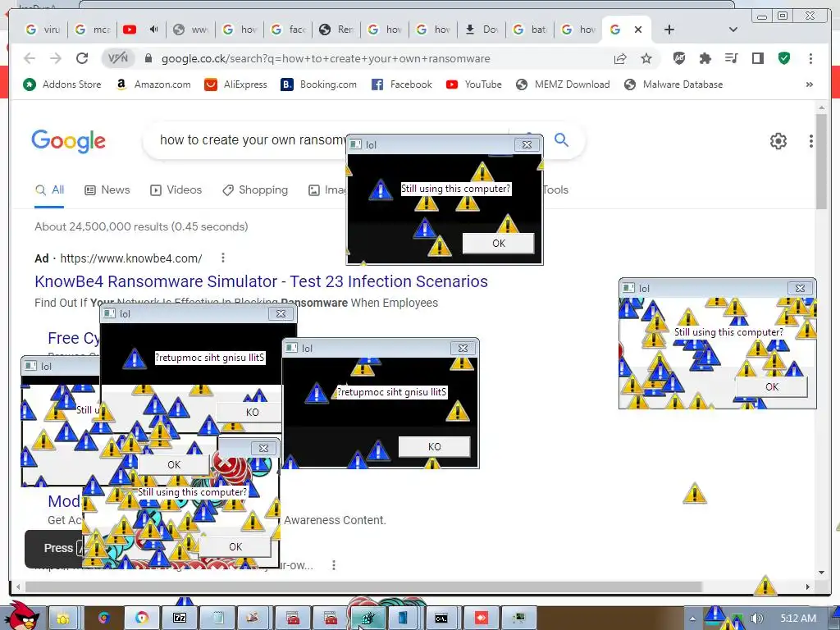
Task: Switch to the 'Rem' tab
Action: 336,30
